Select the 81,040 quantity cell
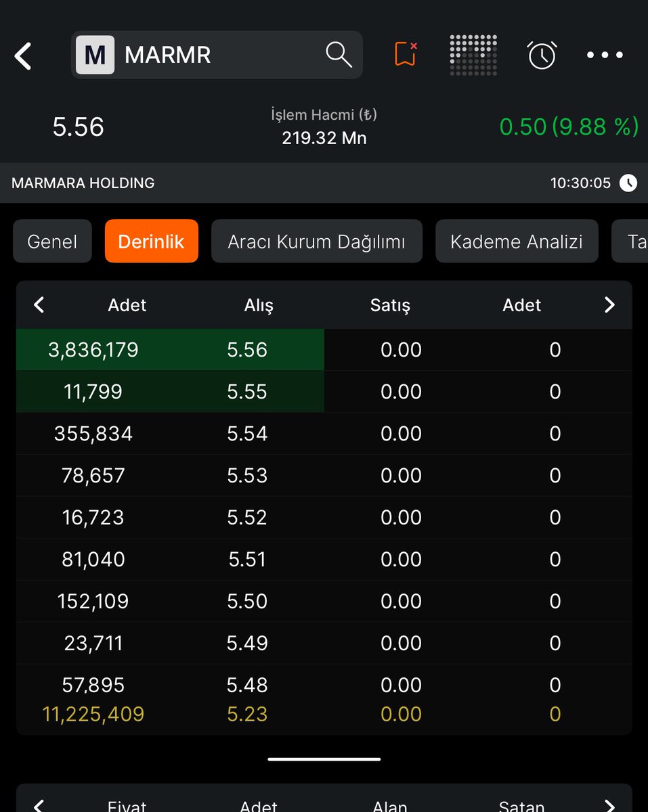The image size is (648, 812). (93, 560)
